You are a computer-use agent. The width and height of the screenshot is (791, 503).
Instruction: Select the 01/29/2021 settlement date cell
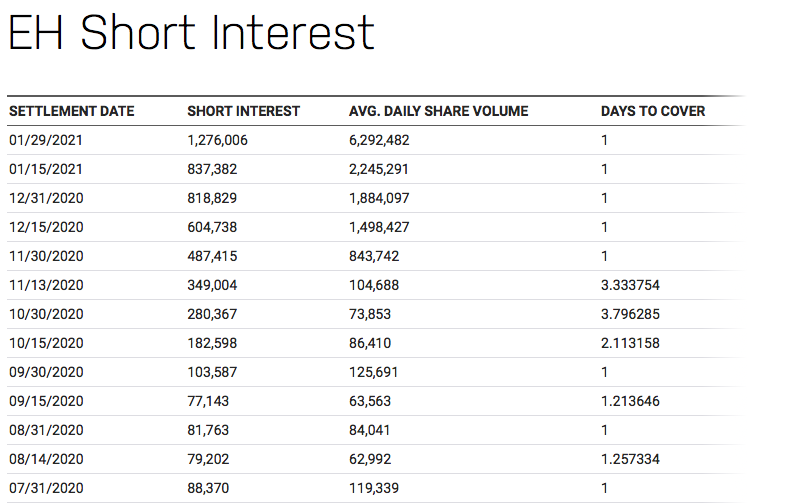click(x=46, y=140)
